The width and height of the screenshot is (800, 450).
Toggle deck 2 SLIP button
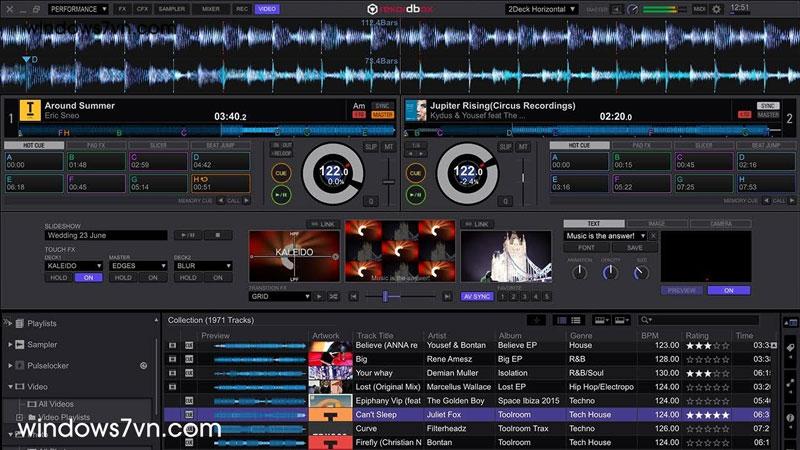(505, 147)
